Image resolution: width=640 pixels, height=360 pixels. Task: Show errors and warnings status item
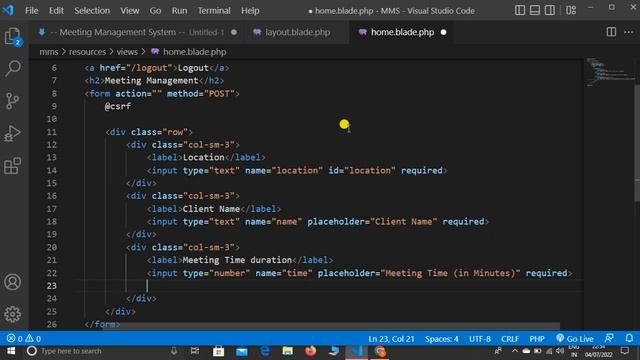(24, 338)
